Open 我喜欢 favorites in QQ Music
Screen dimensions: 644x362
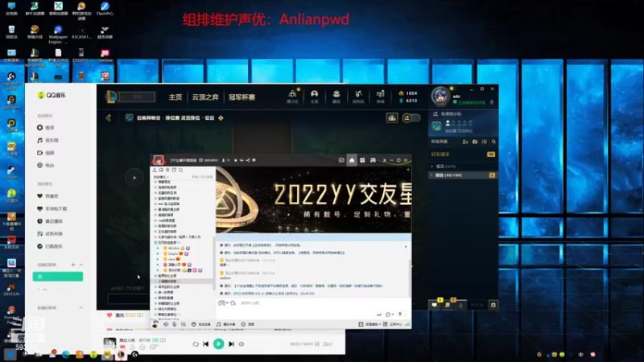[x=47, y=196]
